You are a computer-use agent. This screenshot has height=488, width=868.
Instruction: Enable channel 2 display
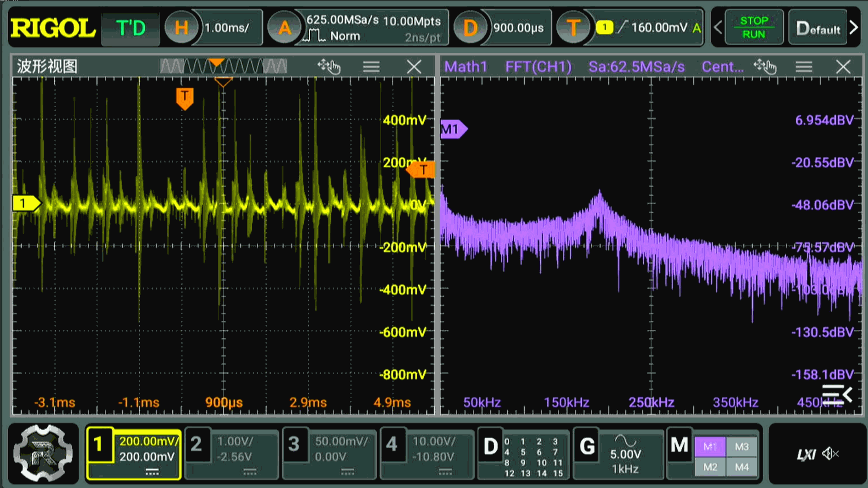[x=196, y=445]
